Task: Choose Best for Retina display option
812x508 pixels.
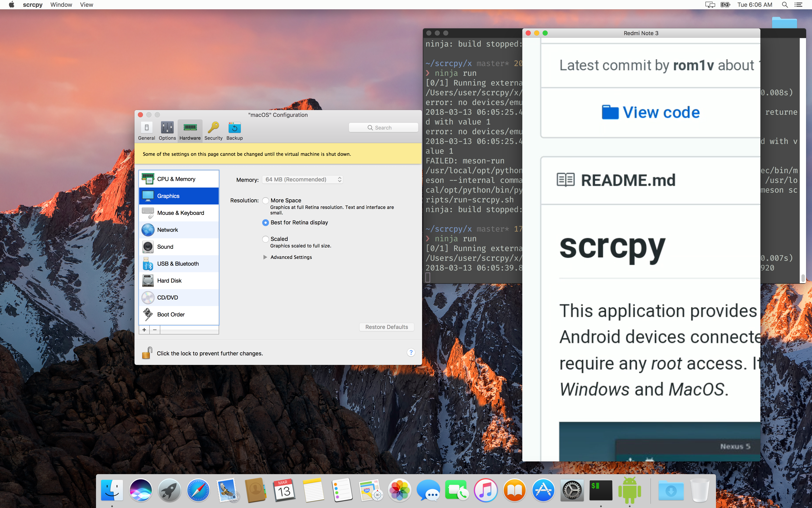Action: click(265, 222)
